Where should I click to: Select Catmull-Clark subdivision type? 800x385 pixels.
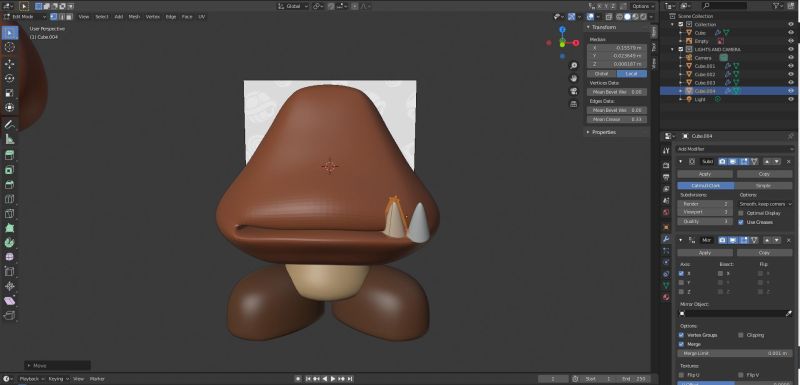706,186
